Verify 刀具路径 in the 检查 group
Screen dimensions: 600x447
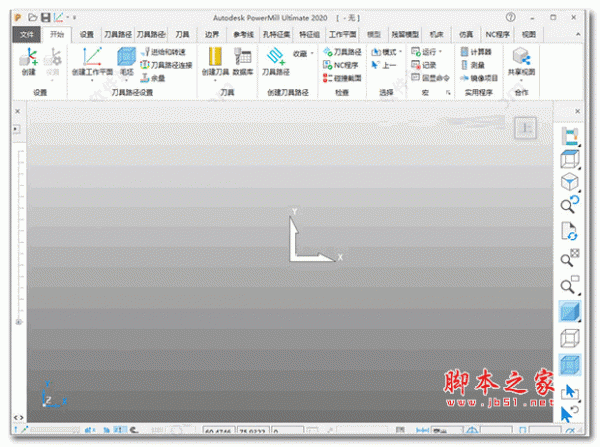(342, 52)
